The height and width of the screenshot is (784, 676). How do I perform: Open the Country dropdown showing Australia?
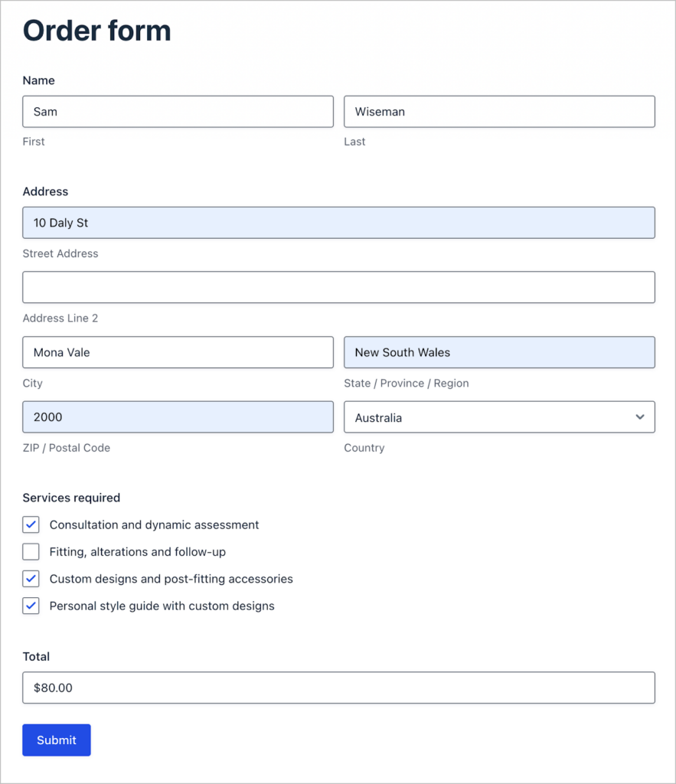(x=499, y=417)
